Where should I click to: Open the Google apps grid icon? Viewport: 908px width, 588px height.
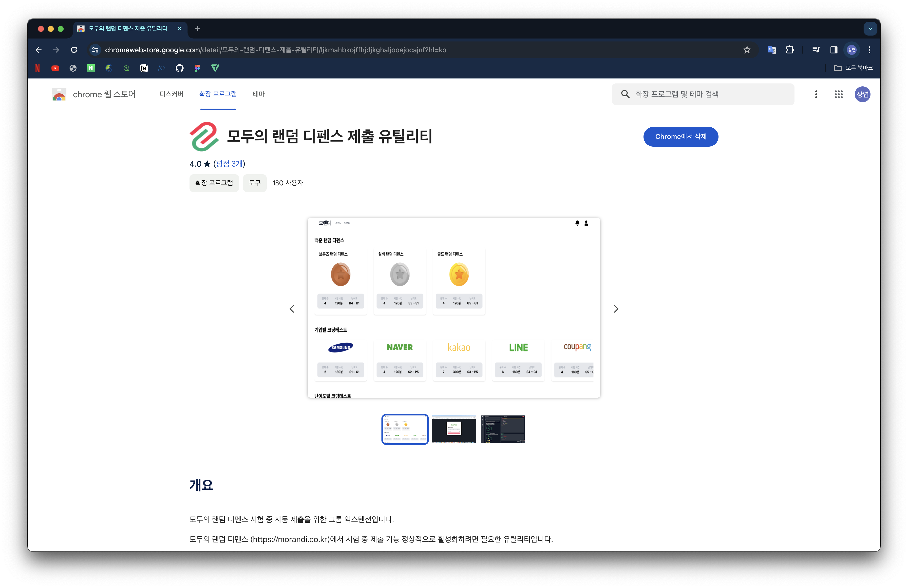[839, 94]
